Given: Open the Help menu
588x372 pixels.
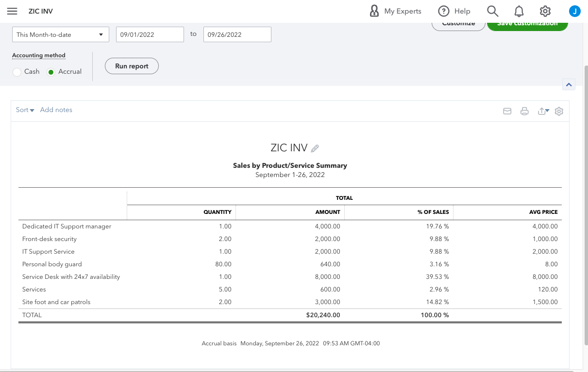Looking at the screenshot, I should [454, 11].
